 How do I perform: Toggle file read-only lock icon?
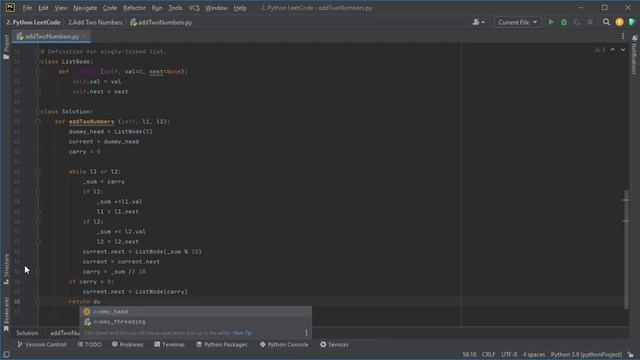point(631,355)
